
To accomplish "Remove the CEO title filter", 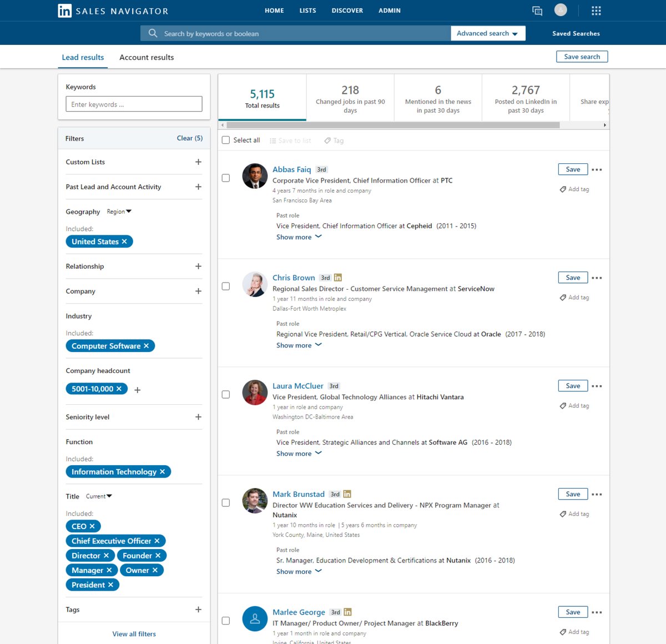I will (92, 526).
